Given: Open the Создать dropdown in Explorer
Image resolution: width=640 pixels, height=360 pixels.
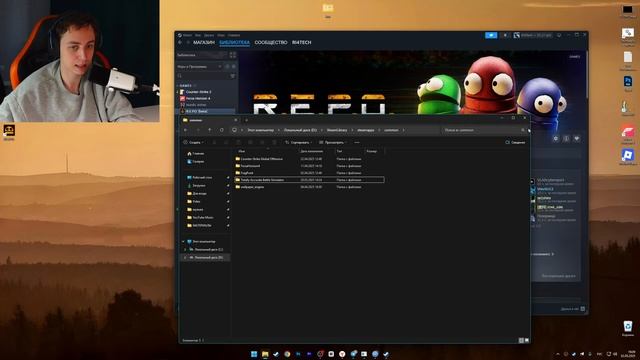Looking at the screenshot, I should (193, 142).
